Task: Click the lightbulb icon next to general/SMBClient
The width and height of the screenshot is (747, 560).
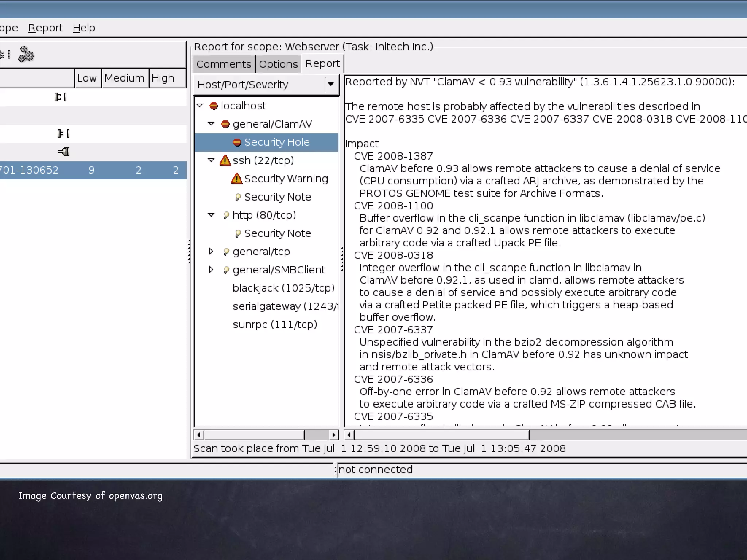Action: coord(226,270)
